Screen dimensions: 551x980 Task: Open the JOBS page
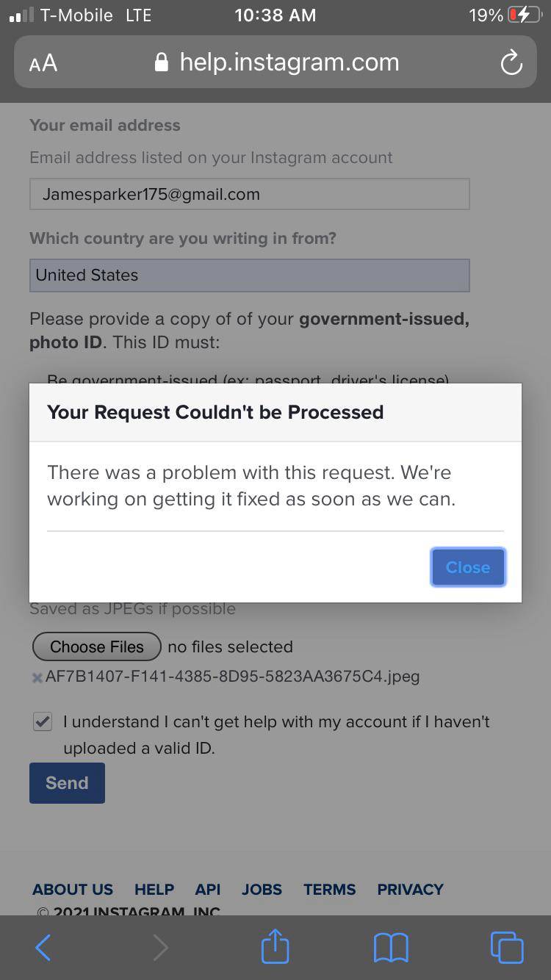pos(262,889)
